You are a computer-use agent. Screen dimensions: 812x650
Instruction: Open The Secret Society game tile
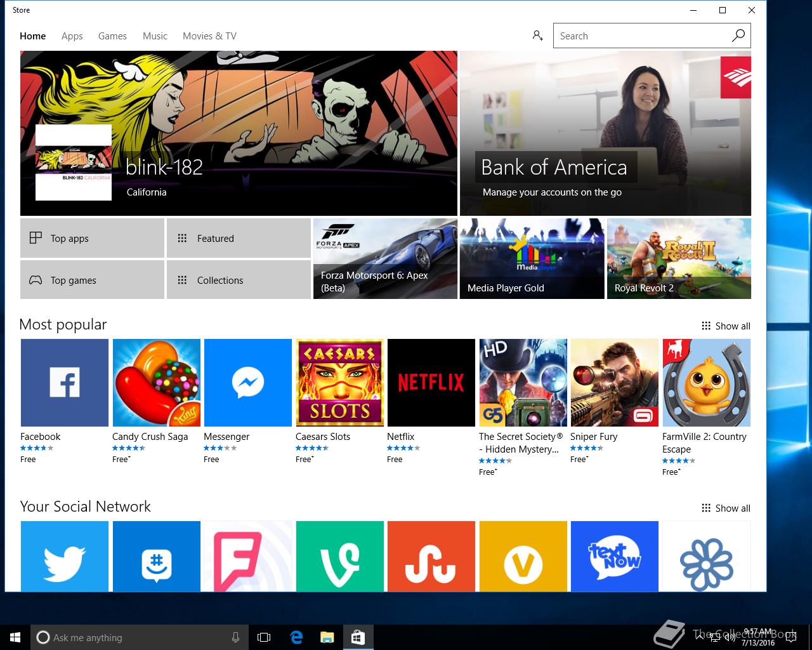(523, 382)
